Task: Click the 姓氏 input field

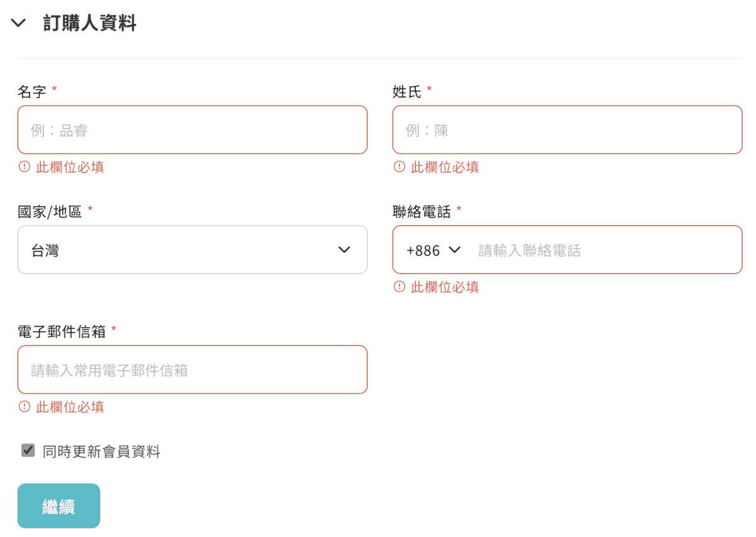Action: tap(567, 130)
